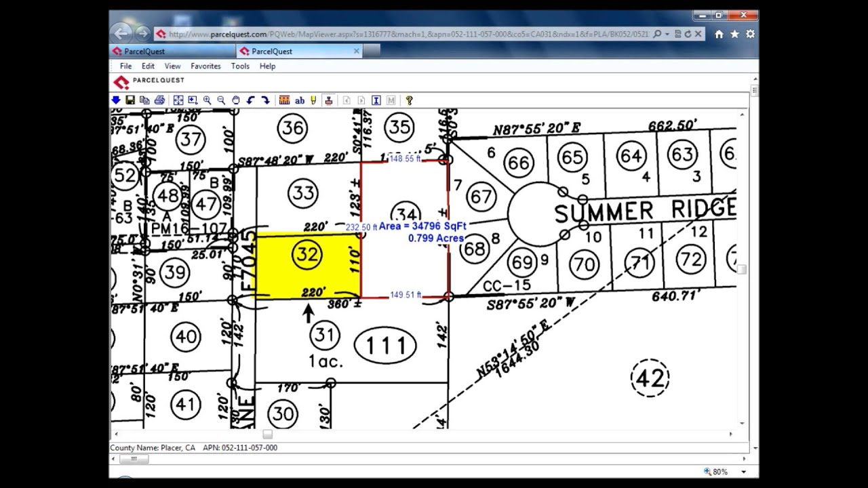Click the '0.799 Acres' measurement label
Screen dimensions: 868x488
tap(436, 238)
